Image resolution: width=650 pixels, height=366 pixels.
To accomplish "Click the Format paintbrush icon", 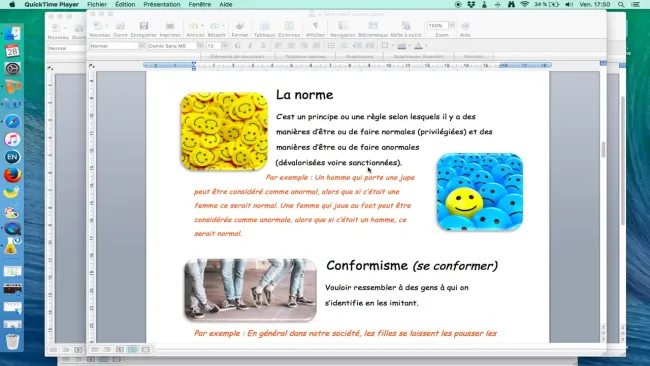I will (x=240, y=26).
